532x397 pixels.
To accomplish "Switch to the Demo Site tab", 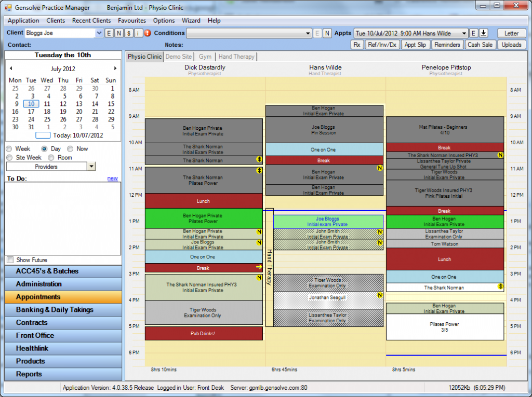I will [x=178, y=57].
